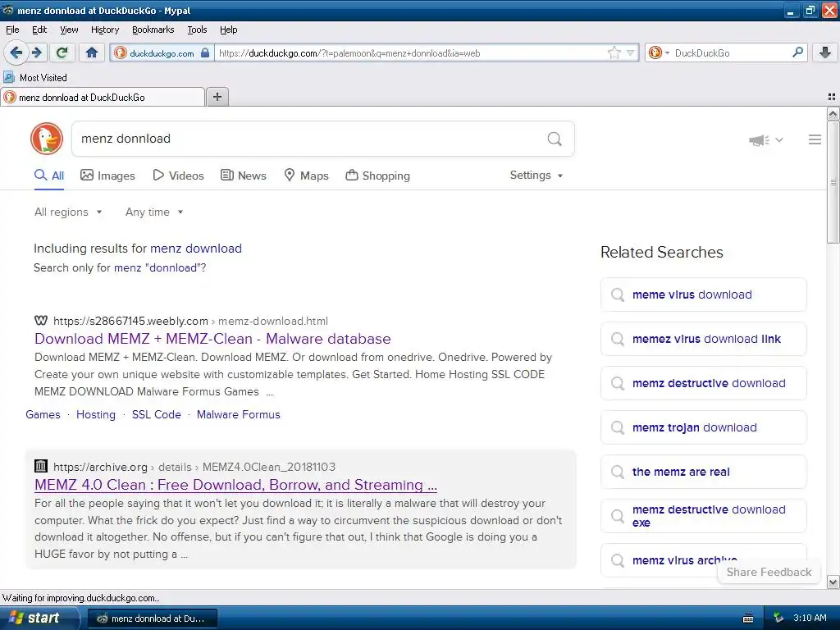This screenshot has width=840, height=630.
Task: Go to Home page via house icon
Action: click(92, 52)
